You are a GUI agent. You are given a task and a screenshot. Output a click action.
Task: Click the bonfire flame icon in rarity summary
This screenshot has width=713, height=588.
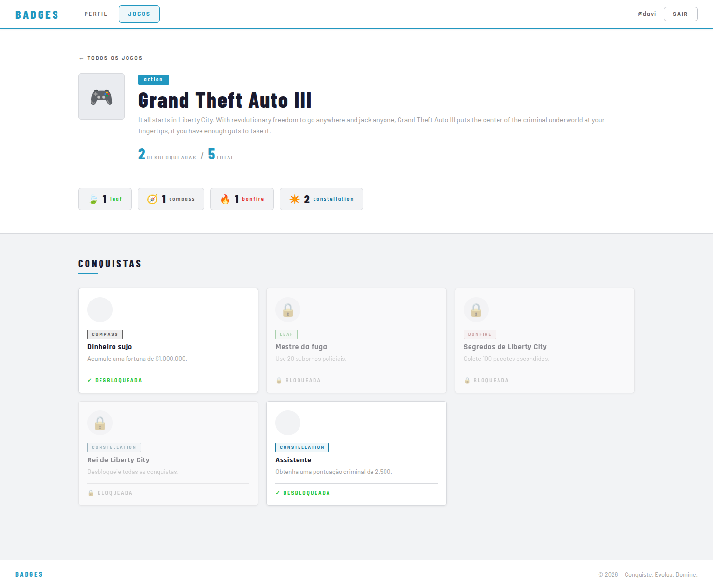click(225, 199)
